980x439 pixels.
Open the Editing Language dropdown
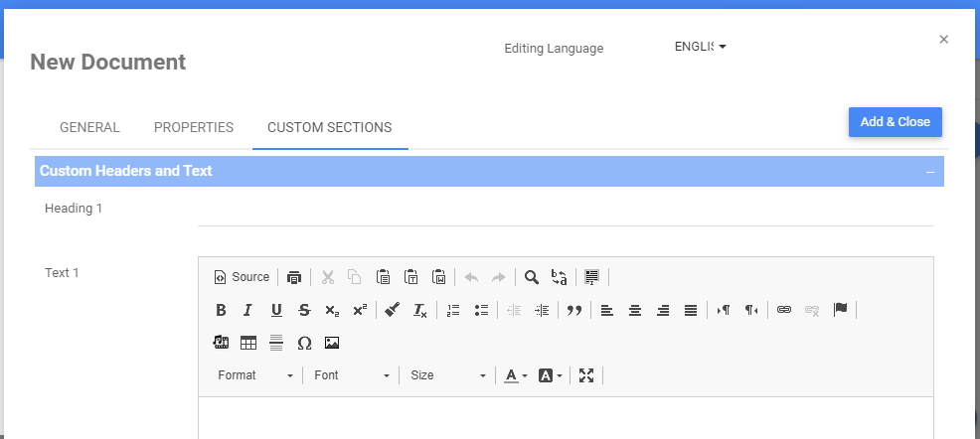pos(700,47)
